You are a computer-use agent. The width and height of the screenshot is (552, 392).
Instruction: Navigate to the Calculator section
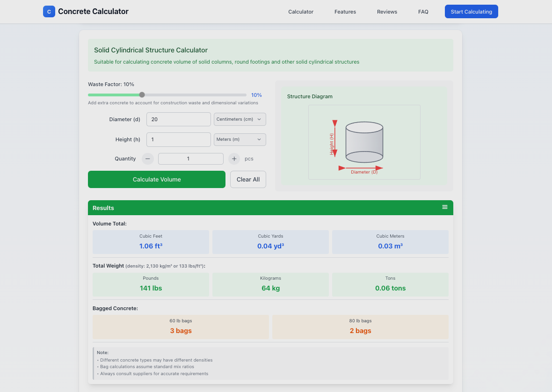click(x=300, y=12)
